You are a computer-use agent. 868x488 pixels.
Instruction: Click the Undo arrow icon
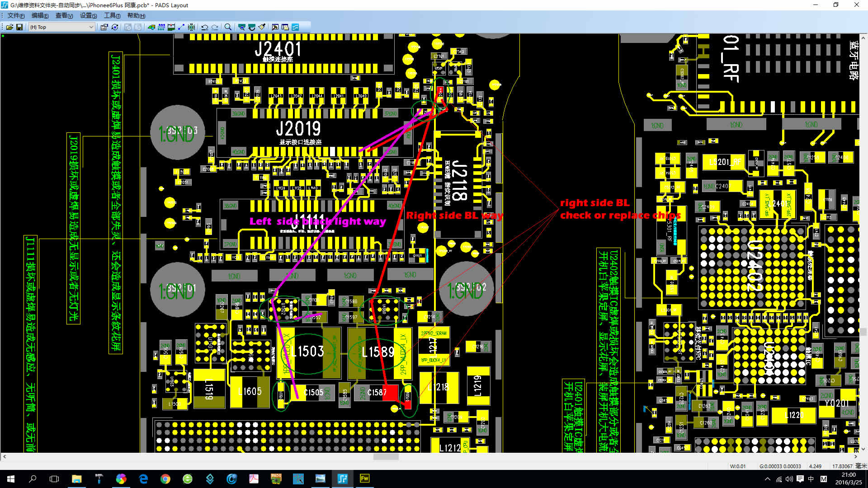(x=205, y=27)
